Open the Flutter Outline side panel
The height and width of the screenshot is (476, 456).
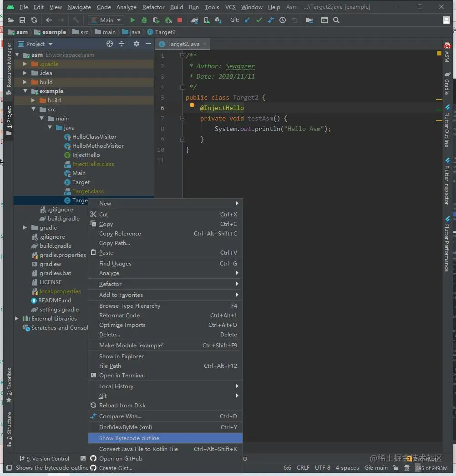[447, 126]
